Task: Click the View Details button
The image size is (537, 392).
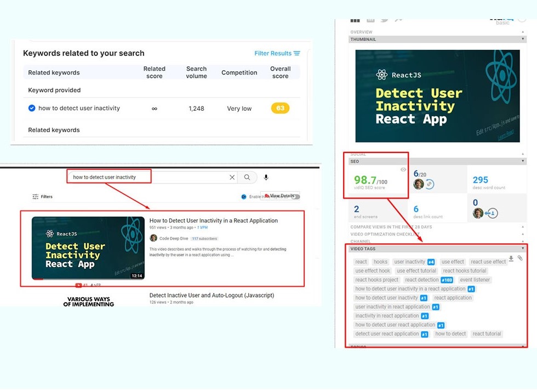Action: pyautogui.click(x=280, y=196)
